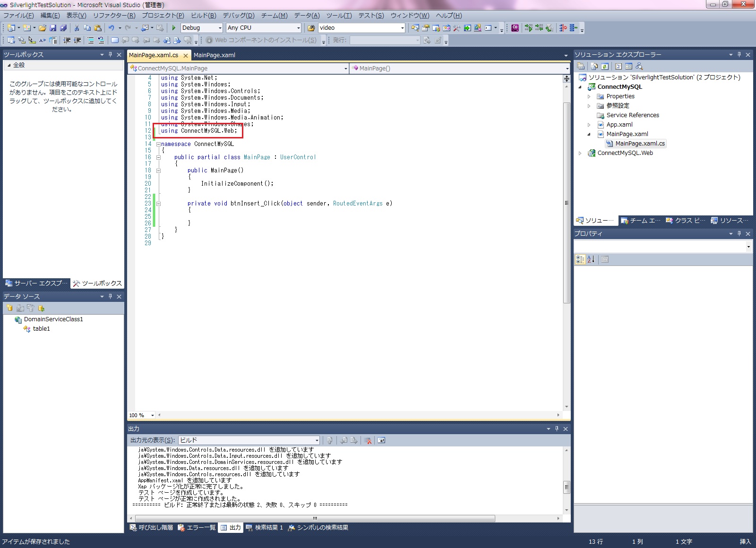Collapse the btnInsert_Click method outlining
The image size is (756, 548).
tap(158, 204)
